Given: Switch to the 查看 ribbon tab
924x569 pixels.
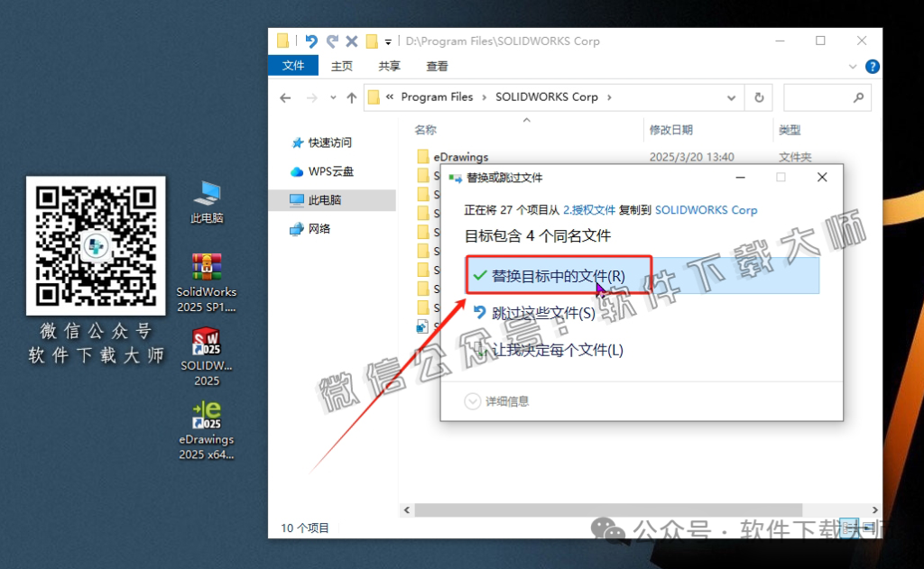Looking at the screenshot, I should click(437, 66).
